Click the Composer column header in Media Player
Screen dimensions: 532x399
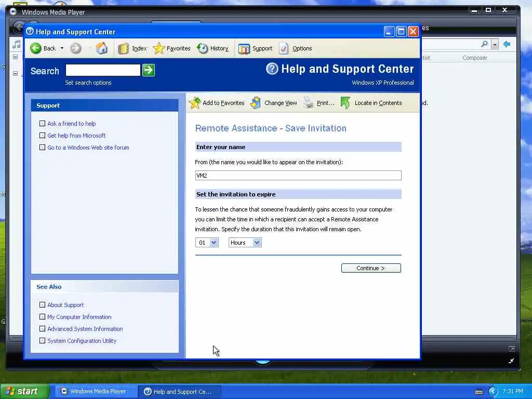coord(474,58)
